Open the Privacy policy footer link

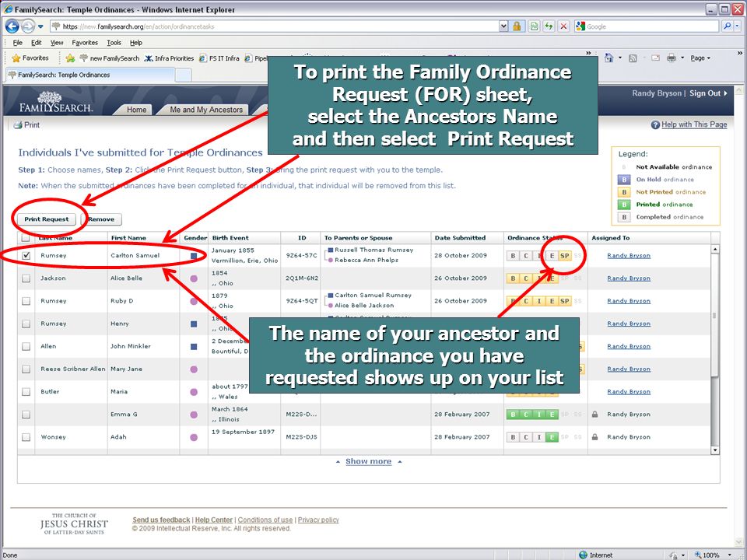point(318,520)
